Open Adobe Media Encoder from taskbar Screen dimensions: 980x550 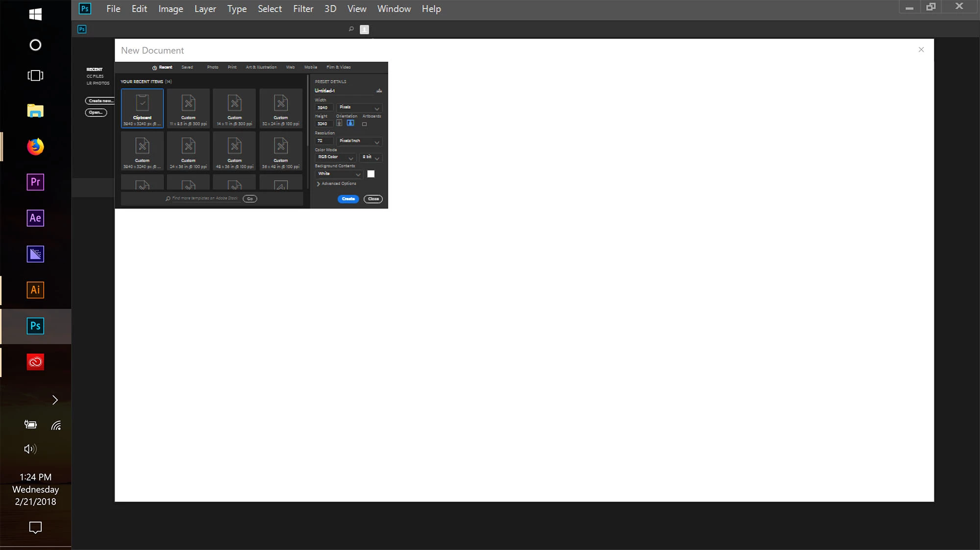35,254
